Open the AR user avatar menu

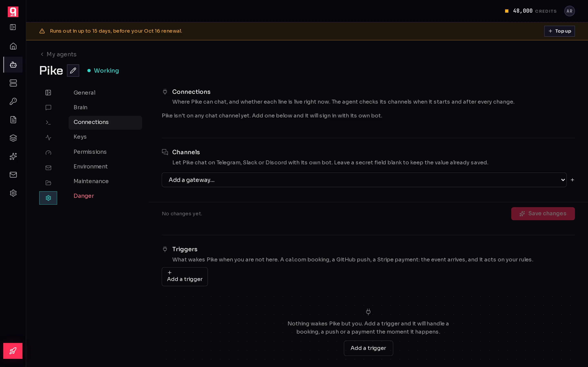pyautogui.click(x=569, y=11)
